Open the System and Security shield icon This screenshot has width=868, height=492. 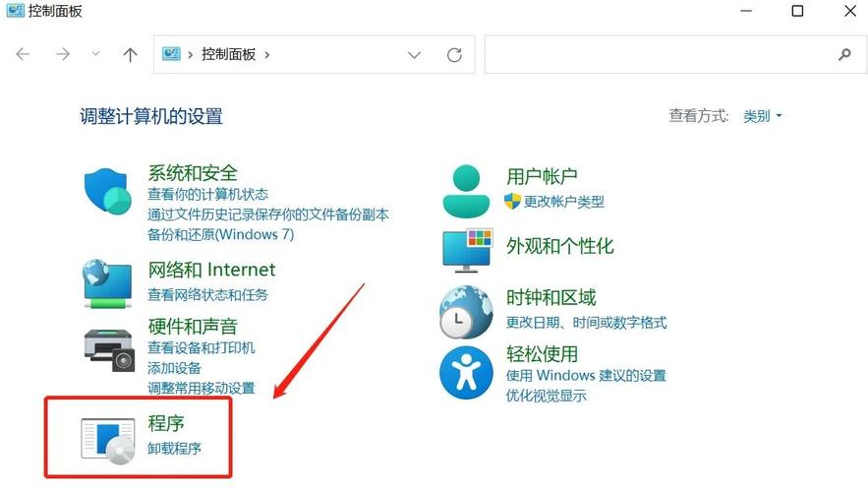(107, 191)
